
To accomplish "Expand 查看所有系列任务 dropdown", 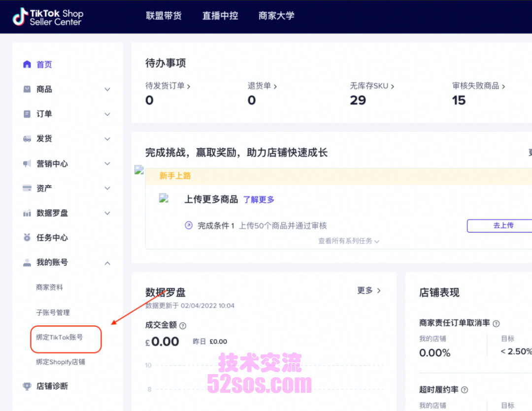I will [x=348, y=241].
